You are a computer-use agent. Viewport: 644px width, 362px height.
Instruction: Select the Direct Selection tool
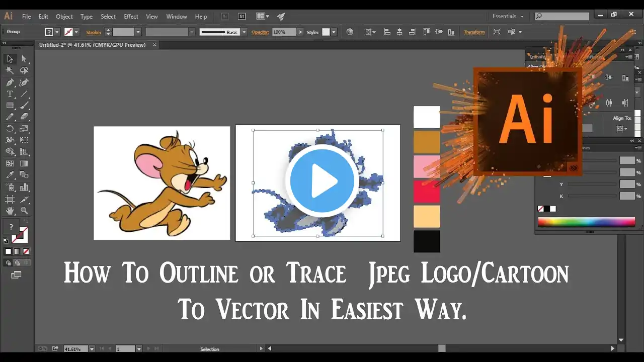point(24,59)
